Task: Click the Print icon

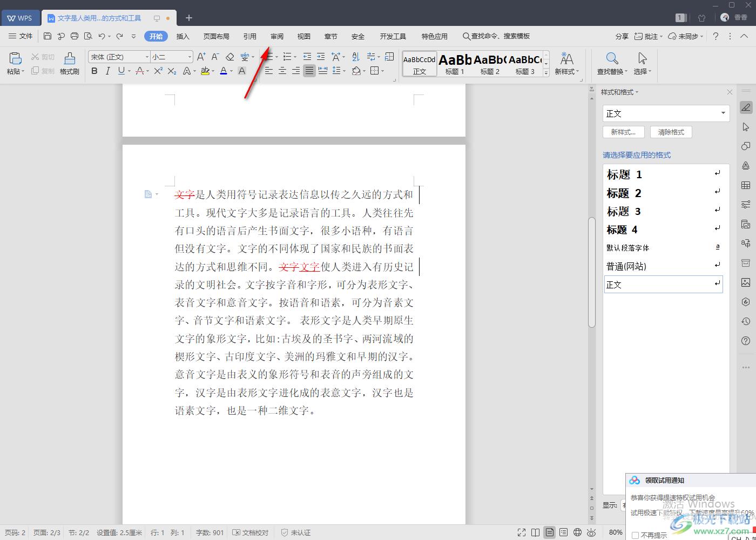Action: (x=75, y=36)
